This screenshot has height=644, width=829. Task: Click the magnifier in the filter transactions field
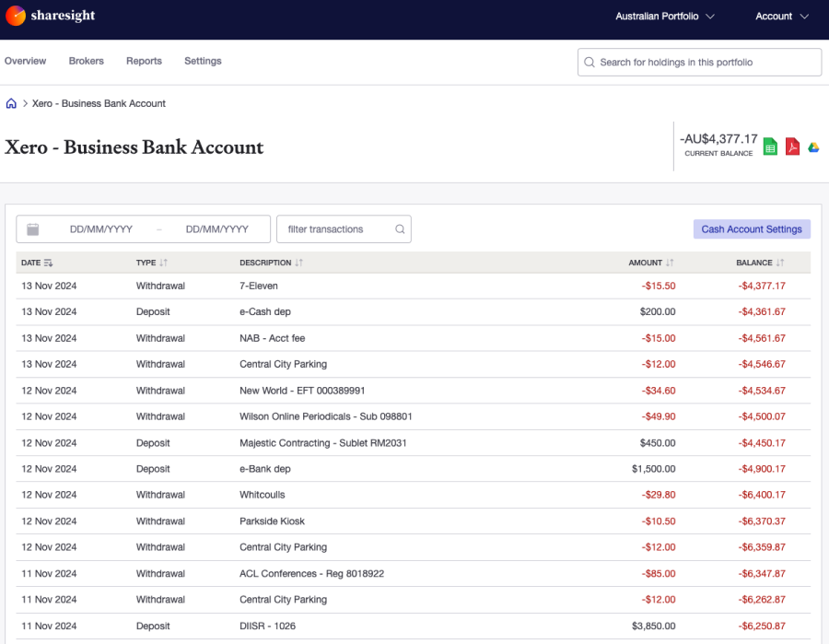pos(399,228)
